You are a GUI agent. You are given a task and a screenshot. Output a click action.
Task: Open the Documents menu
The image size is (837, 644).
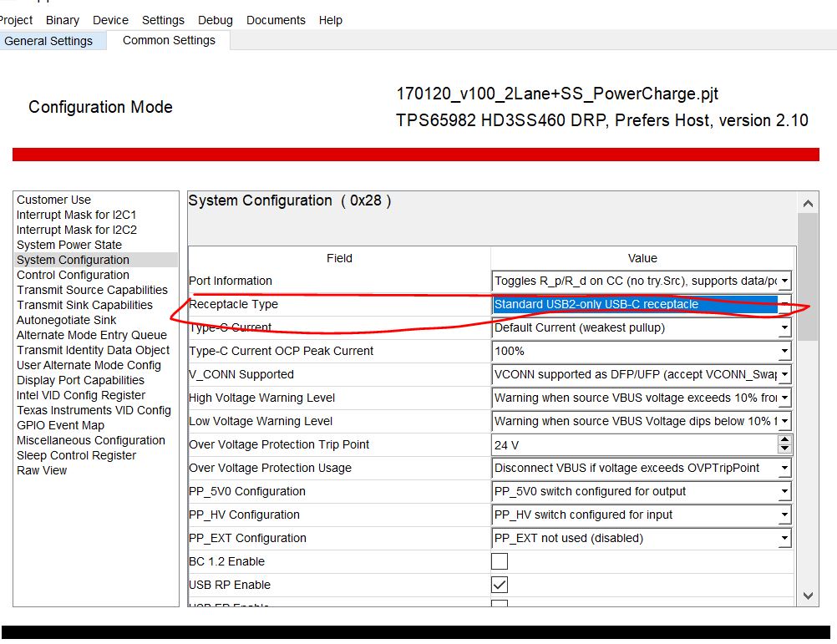point(276,20)
